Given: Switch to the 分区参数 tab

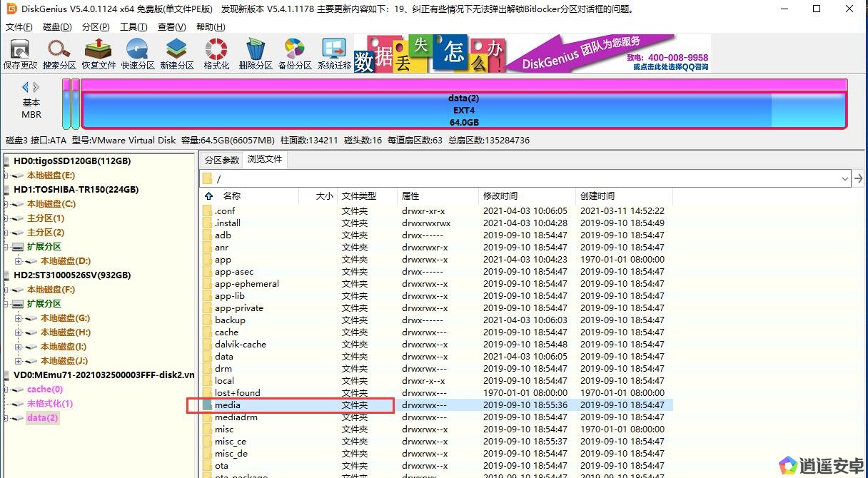Looking at the screenshot, I should pyautogui.click(x=222, y=160).
